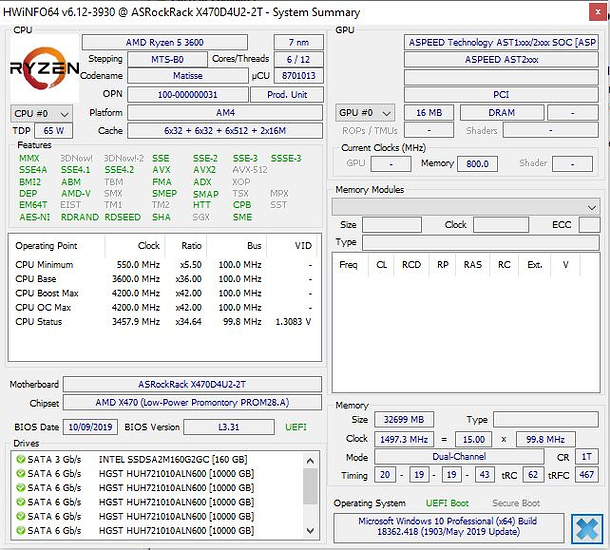
Task: Click the Ryzen logo image
Action: tap(44, 68)
